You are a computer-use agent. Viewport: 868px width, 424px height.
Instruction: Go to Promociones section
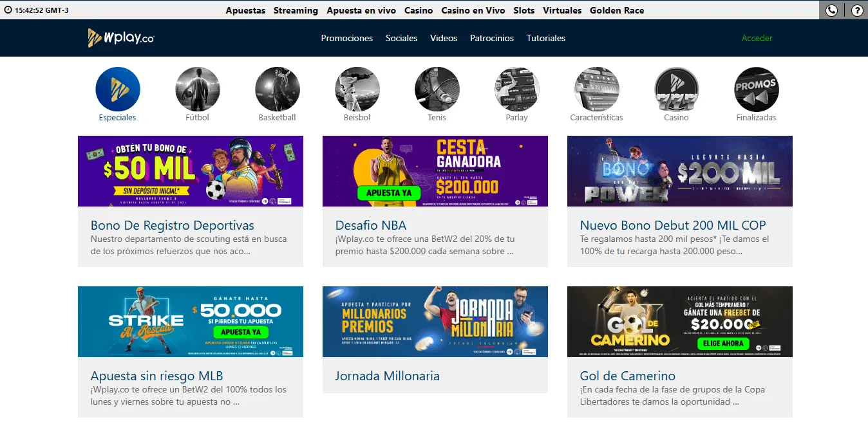point(347,38)
